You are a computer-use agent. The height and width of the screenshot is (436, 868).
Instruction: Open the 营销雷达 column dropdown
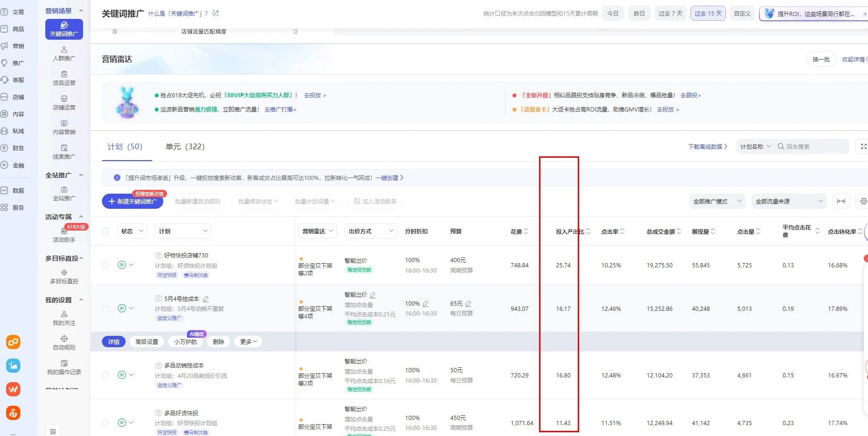coord(318,231)
